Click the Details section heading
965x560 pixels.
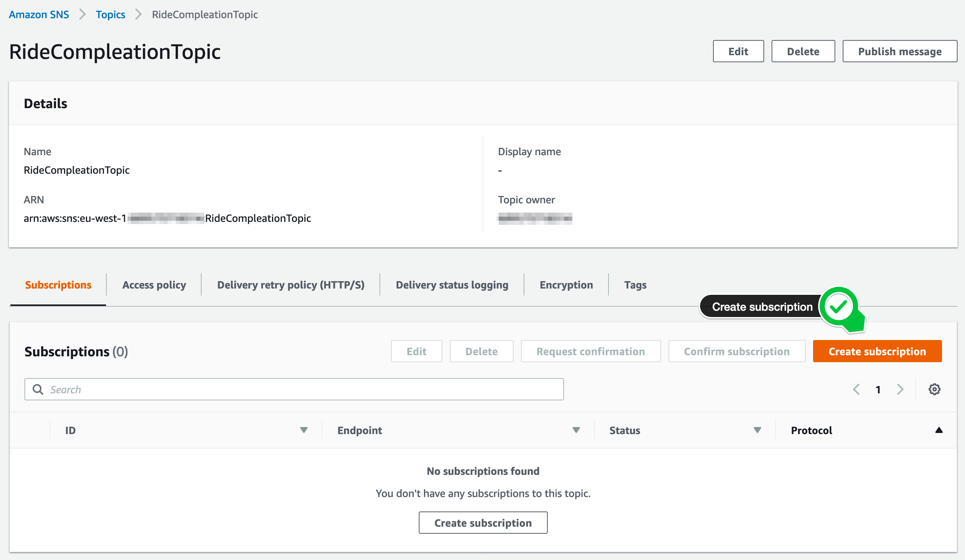(x=46, y=103)
